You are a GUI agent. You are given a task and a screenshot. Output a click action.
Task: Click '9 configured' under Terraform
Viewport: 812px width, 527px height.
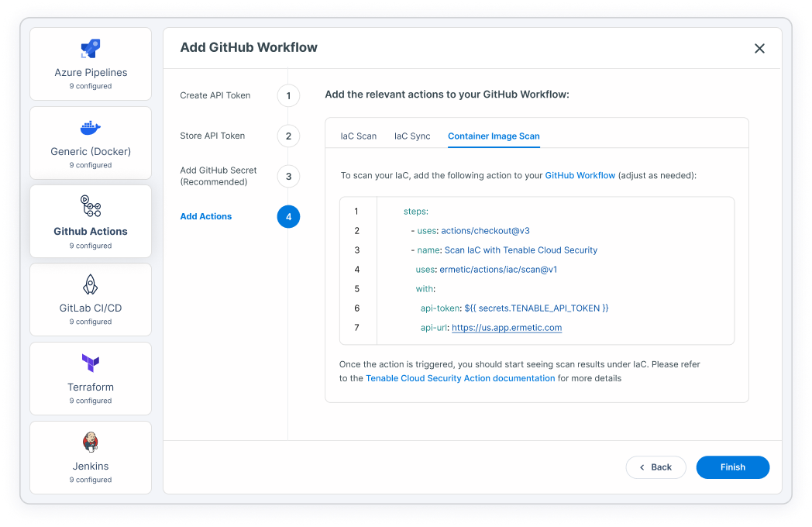point(91,401)
